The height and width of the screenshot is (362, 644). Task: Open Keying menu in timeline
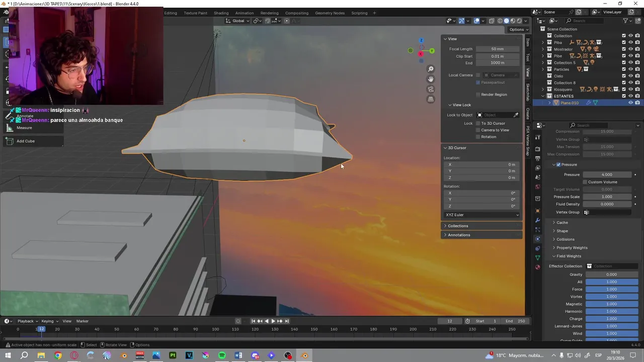pyautogui.click(x=49, y=321)
